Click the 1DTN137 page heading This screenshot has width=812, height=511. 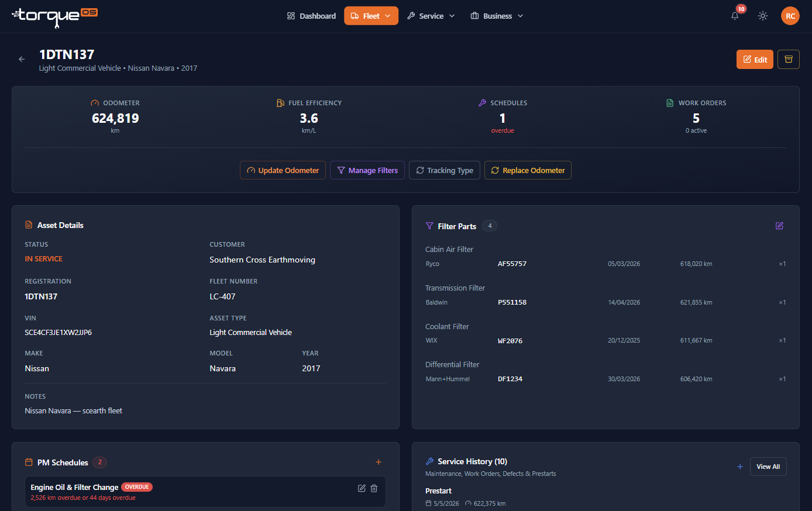67,54
